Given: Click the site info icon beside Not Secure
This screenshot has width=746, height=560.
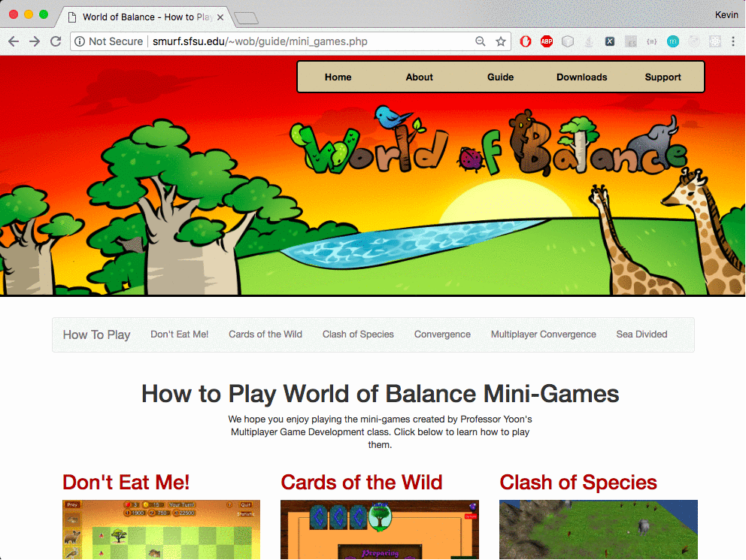Looking at the screenshot, I should (80, 41).
